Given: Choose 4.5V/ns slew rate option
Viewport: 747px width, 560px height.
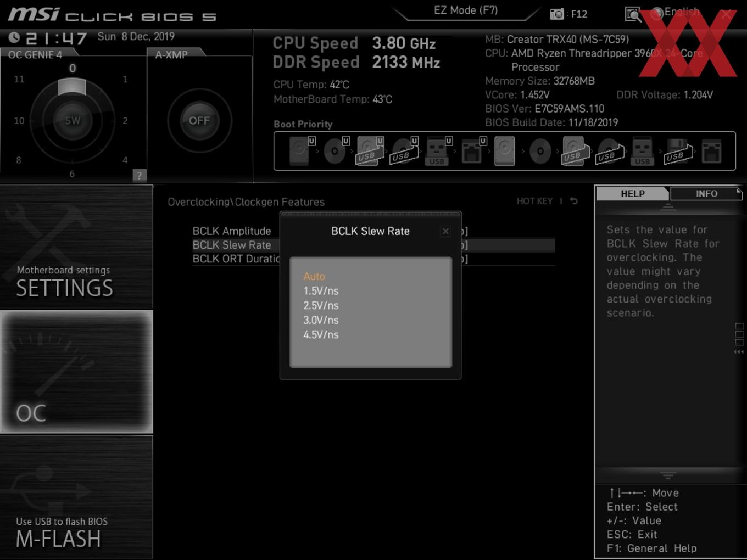Looking at the screenshot, I should tap(321, 334).
